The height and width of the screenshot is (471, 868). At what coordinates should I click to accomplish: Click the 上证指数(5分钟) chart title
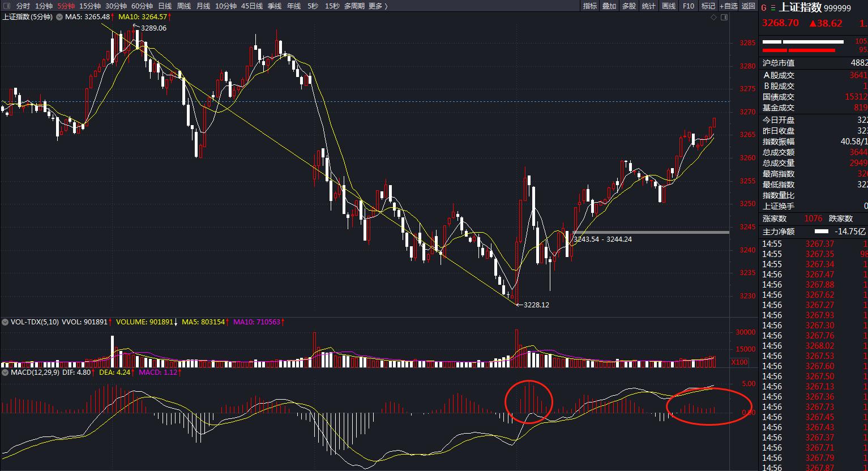click(27, 17)
